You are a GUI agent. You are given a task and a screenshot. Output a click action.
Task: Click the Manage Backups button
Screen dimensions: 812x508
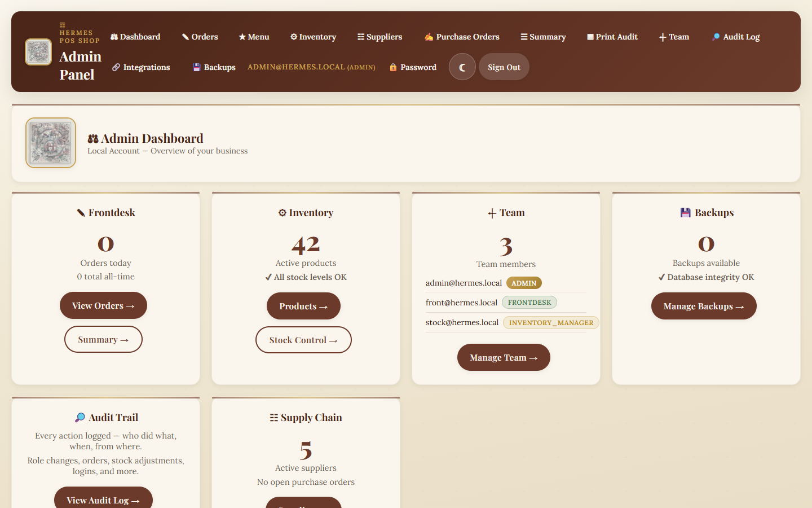pos(704,306)
